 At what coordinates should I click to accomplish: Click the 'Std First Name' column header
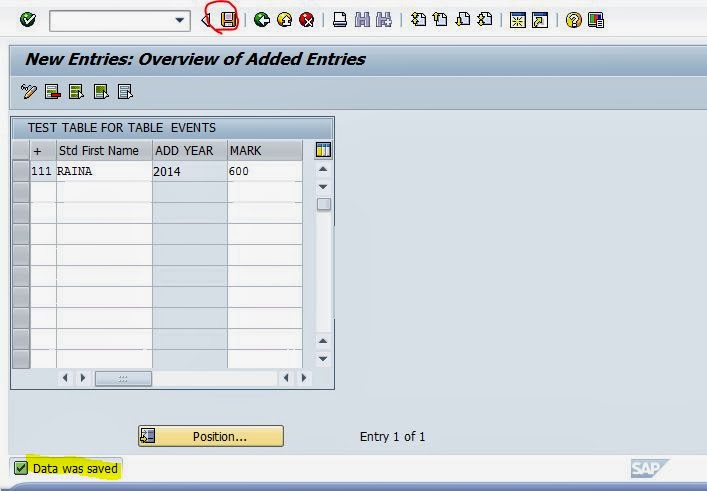[x=104, y=151]
